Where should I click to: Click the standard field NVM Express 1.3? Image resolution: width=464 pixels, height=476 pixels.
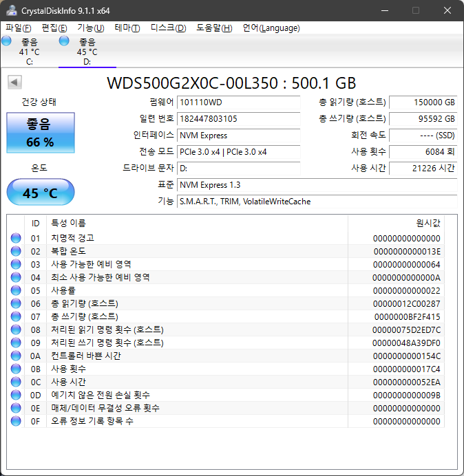tap(317, 185)
